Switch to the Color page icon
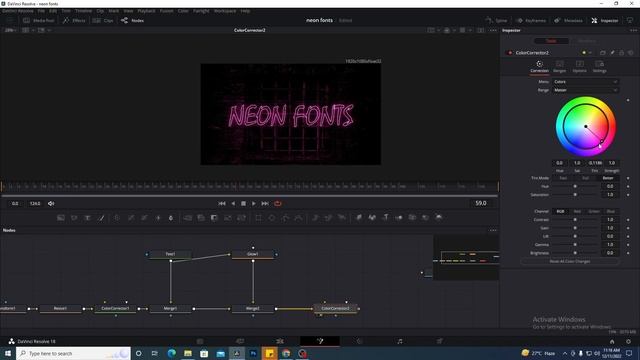The width and height of the screenshot is (640, 360). click(x=360, y=341)
